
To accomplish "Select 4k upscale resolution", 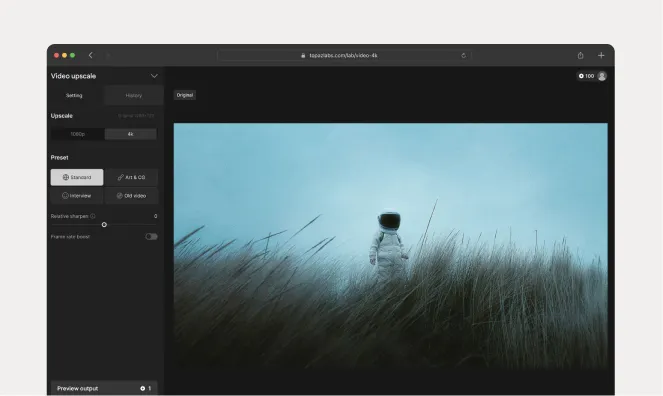I will pos(131,134).
